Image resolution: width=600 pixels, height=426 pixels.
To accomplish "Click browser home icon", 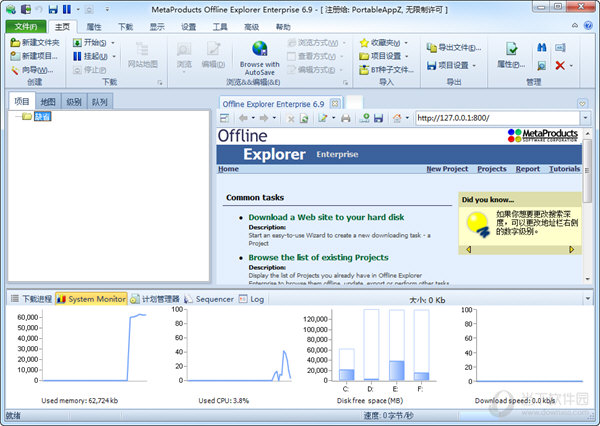I will pos(397,118).
